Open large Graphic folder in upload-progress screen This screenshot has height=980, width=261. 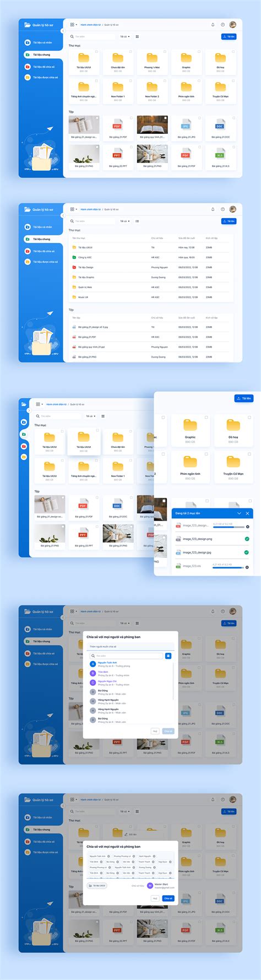pyautogui.click(x=190, y=426)
